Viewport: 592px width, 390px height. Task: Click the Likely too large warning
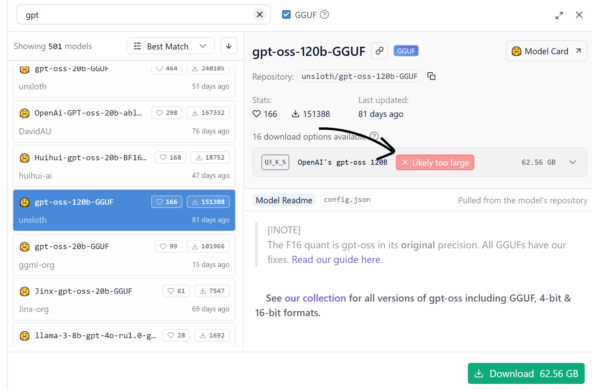(x=435, y=163)
